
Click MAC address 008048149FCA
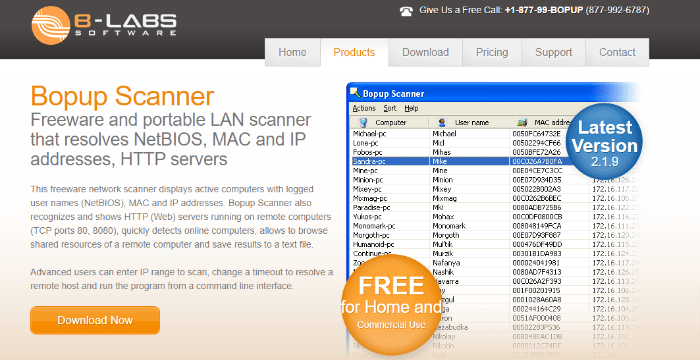click(537, 226)
